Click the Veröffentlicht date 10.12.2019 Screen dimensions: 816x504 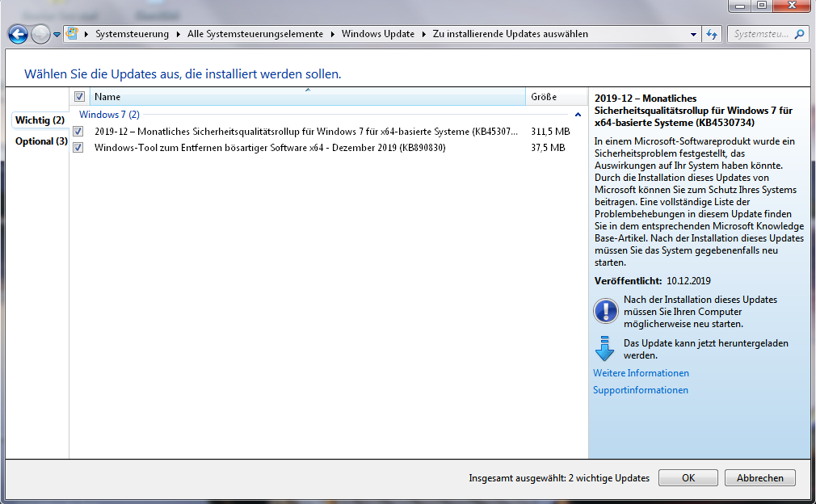tap(688, 281)
